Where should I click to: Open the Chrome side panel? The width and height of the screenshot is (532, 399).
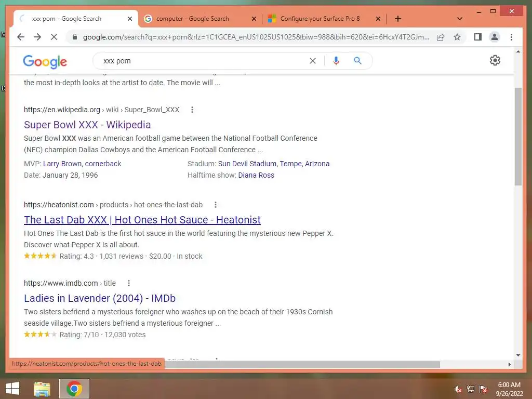pos(478,37)
